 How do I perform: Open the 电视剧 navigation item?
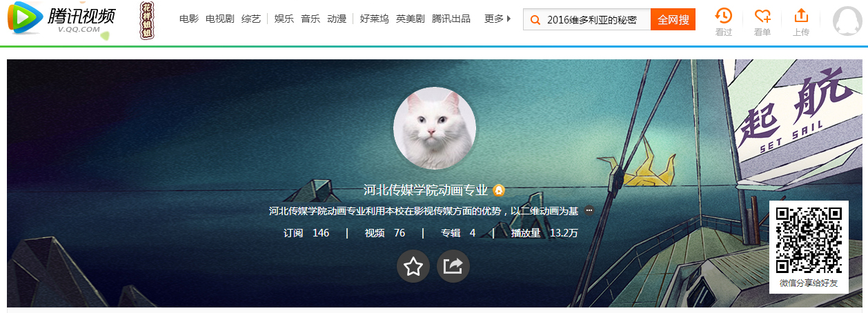click(220, 19)
